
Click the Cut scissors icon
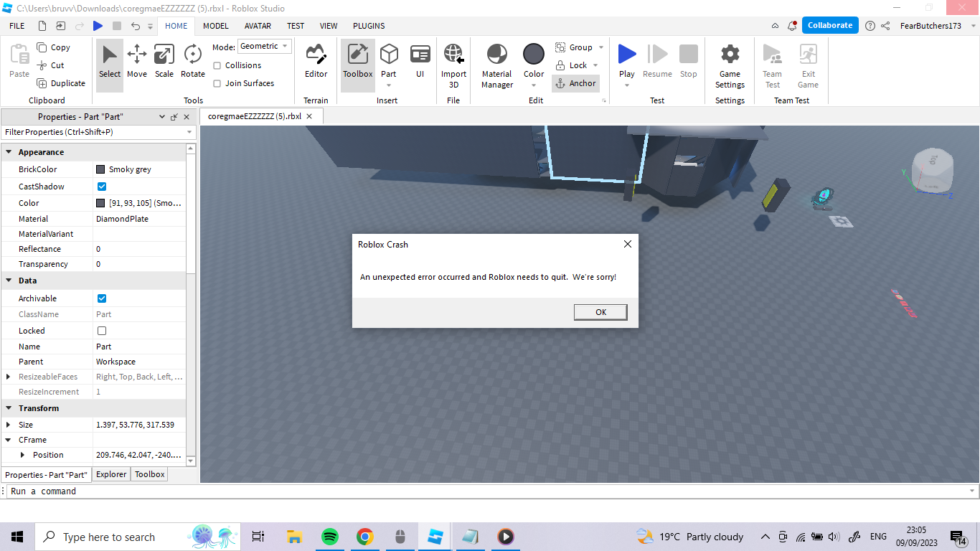click(x=42, y=65)
